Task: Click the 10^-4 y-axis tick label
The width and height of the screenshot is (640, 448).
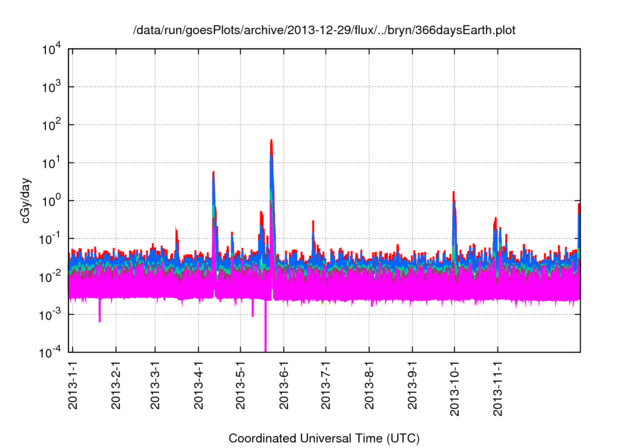Action: pyautogui.click(x=52, y=352)
